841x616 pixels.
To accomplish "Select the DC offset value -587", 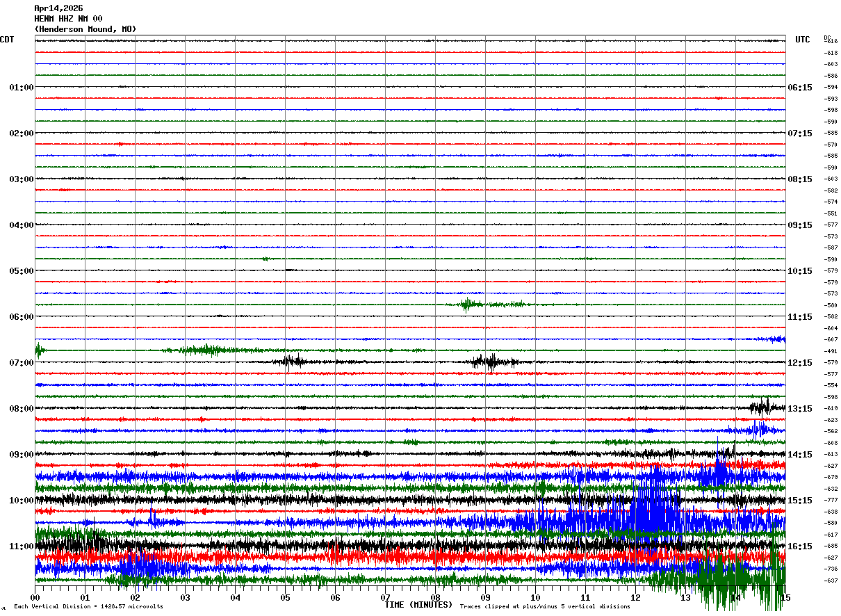I will pyautogui.click(x=831, y=248).
